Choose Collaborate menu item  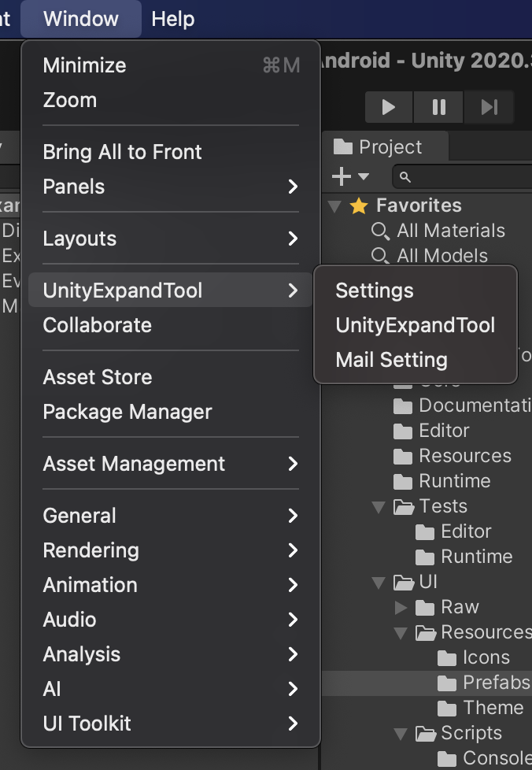tap(171, 325)
